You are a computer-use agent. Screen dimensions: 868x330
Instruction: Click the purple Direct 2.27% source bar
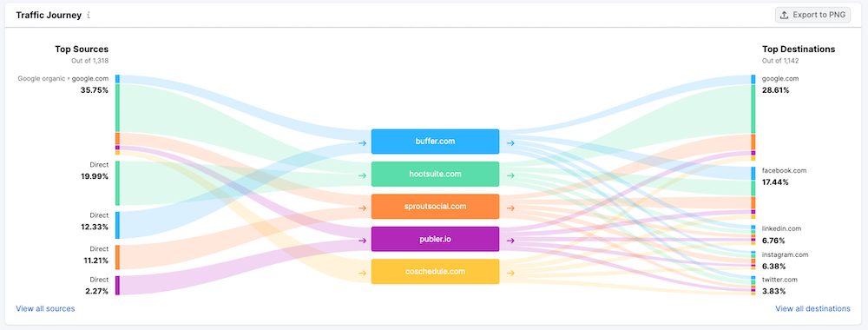point(117,286)
